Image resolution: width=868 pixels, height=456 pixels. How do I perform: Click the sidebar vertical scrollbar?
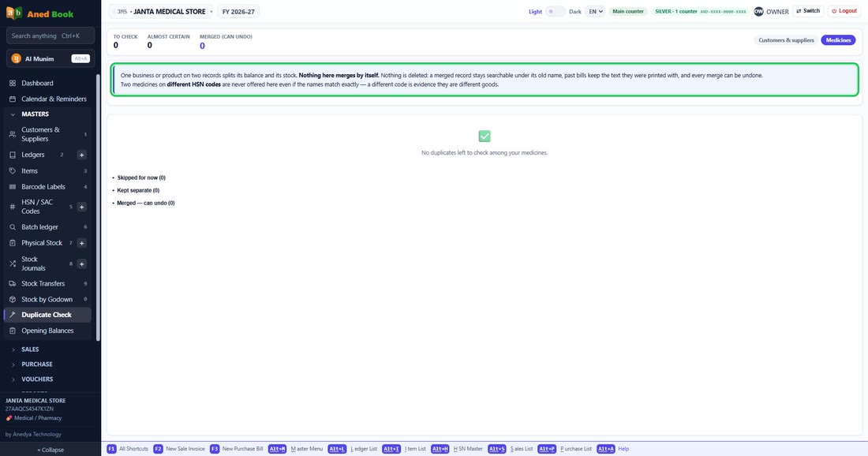pyautogui.click(x=98, y=207)
